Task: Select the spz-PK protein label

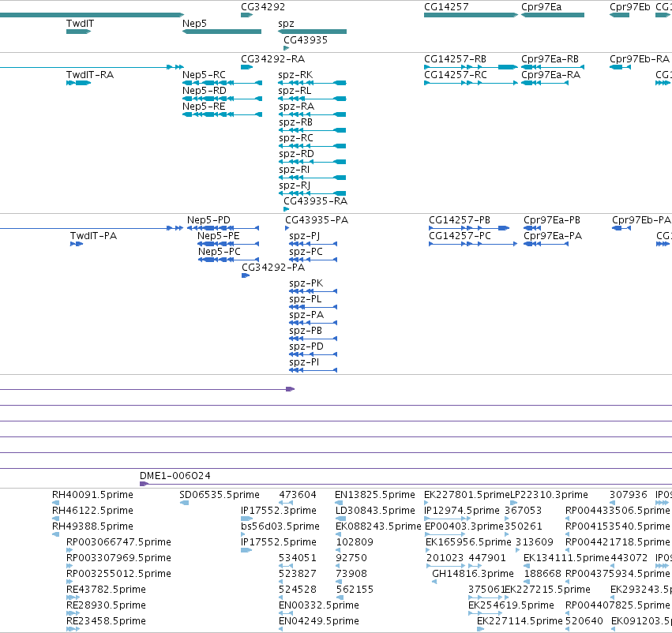Action: [x=306, y=283]
